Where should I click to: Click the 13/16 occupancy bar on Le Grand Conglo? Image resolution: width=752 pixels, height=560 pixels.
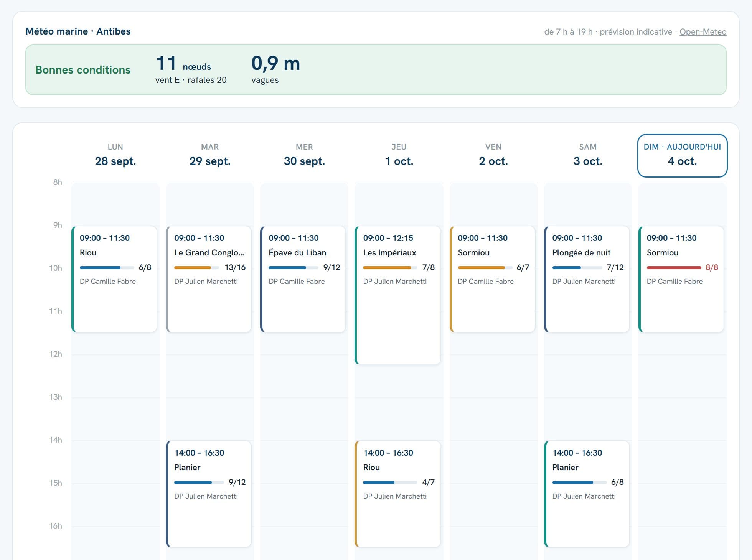point(197,268)
